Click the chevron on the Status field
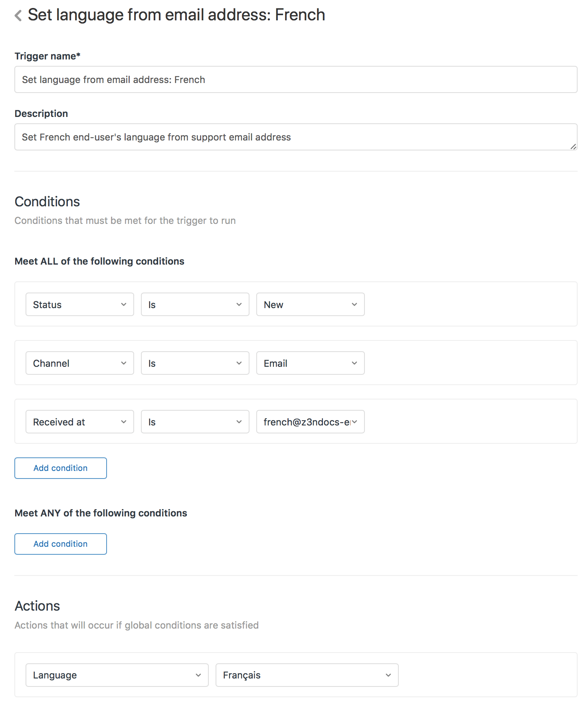Viewport: 588px width, 710px height. coord(123,305)
